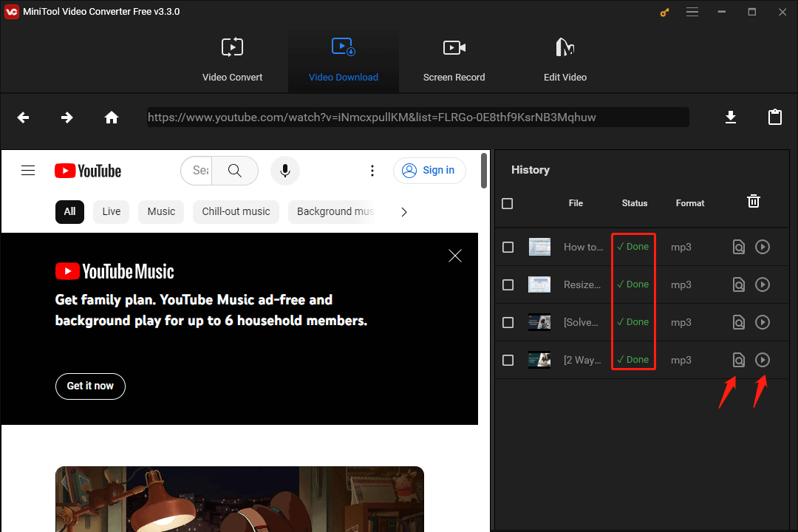Select the Music filter chip

(x=161, y=212)
